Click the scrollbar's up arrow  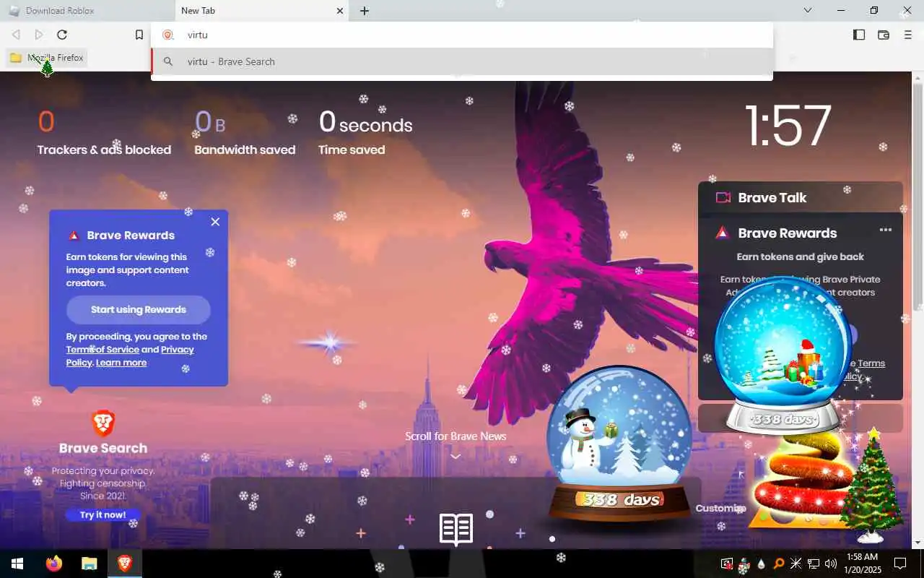[x=918, y=77]
